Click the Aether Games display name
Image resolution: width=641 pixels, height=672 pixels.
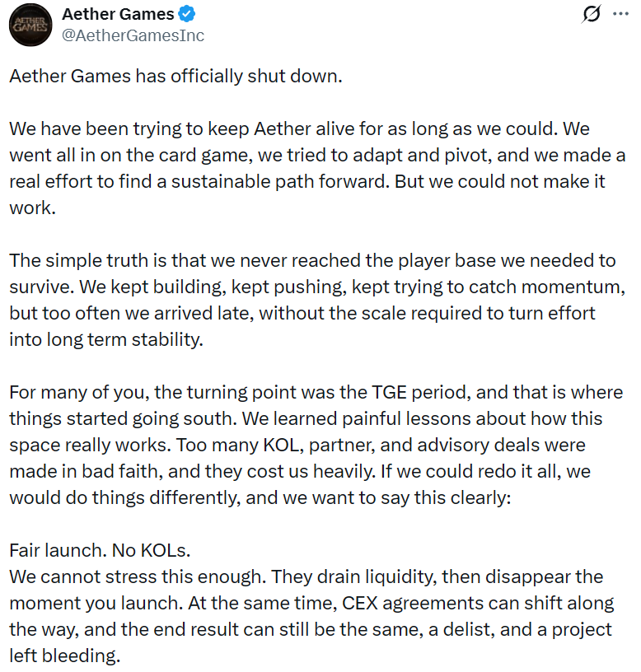(118, 14)
